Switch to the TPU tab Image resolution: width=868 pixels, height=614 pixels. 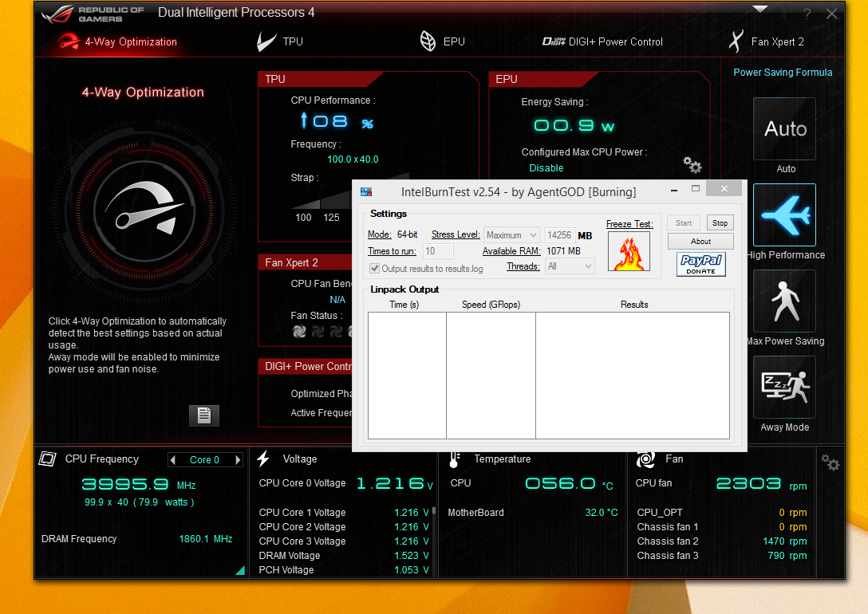click(280, 42)
